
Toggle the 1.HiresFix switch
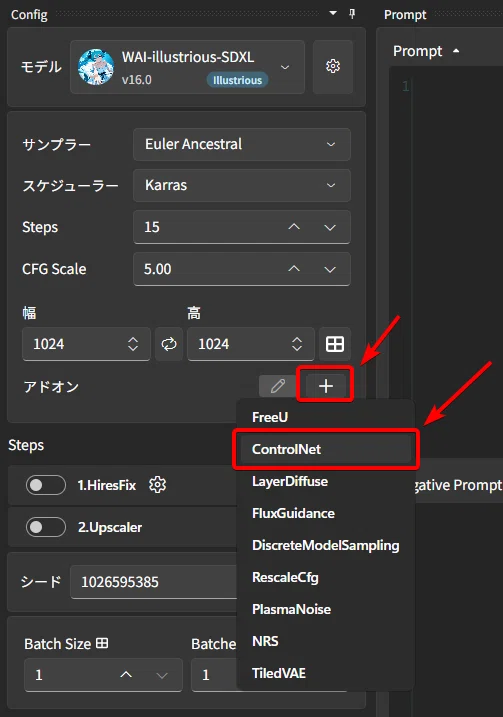46,485
